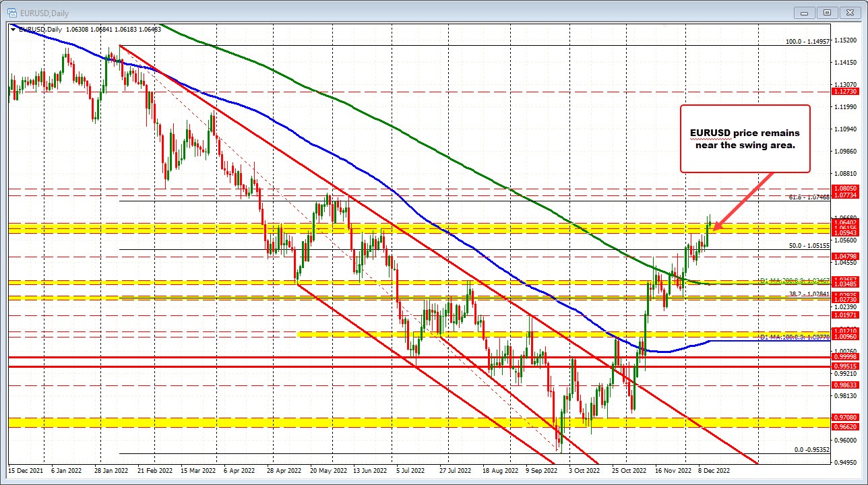Click the 50.0 - 1.05155 Fibonacci label
Image resolution: width=868 pixels, height=485 pixels.
[809, 246]
